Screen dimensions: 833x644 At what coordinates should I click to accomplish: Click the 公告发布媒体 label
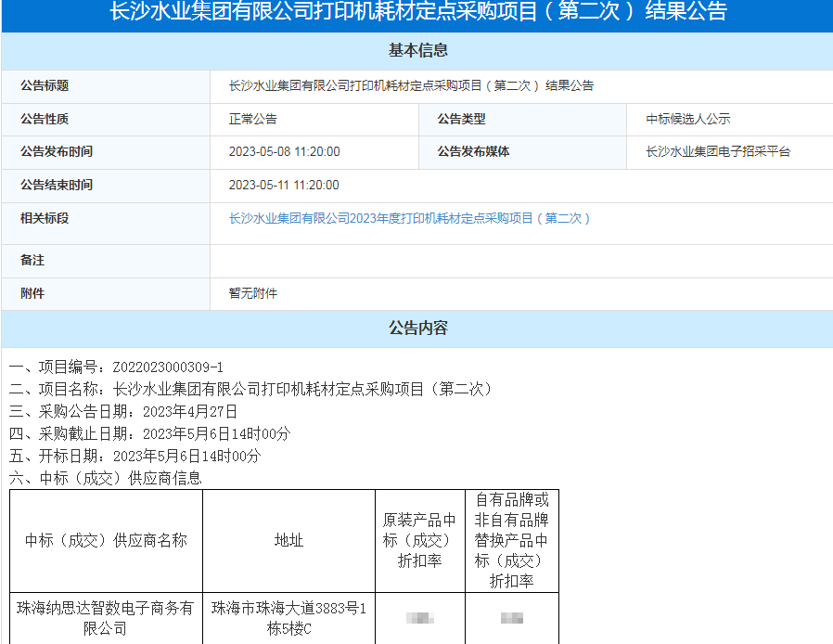click(473, 152)
